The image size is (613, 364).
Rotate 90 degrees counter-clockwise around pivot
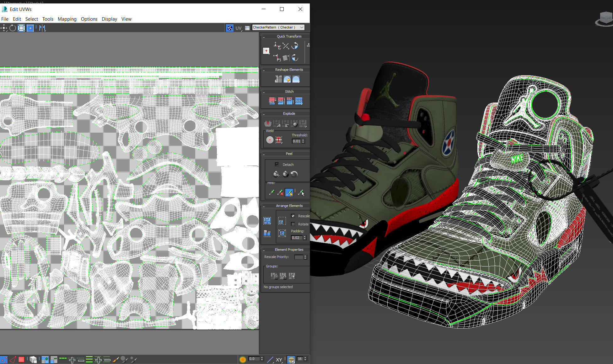coord(295,46)
